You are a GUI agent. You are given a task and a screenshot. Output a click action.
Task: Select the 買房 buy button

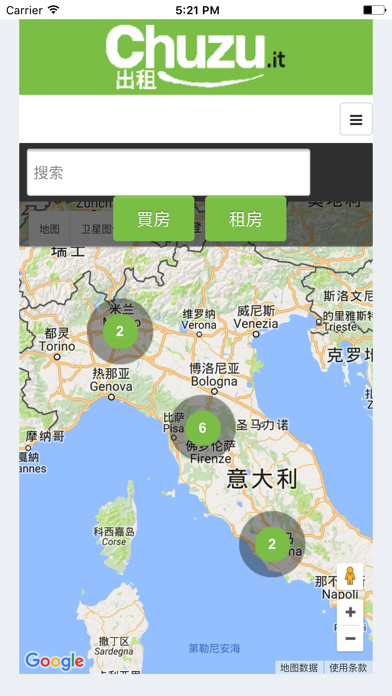coord(154,219)
